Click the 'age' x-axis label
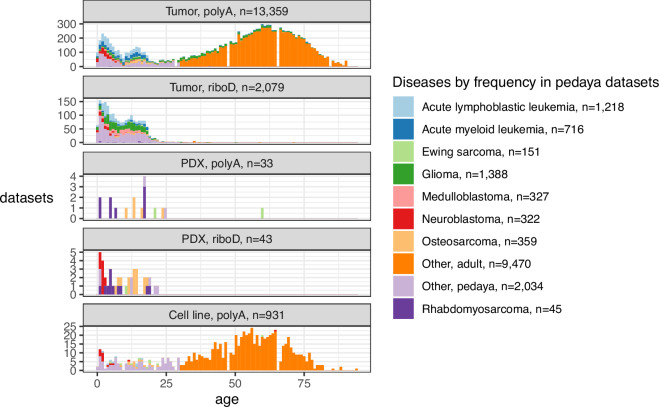This screenshot has width=659, height=407. [227, 399]
